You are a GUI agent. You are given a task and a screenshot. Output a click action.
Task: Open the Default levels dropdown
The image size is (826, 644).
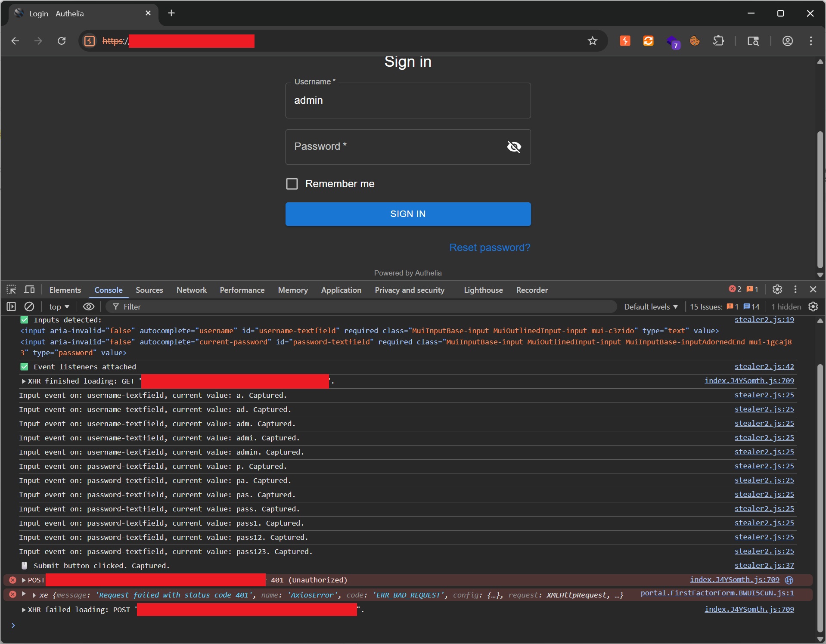(x=651, y=307)
